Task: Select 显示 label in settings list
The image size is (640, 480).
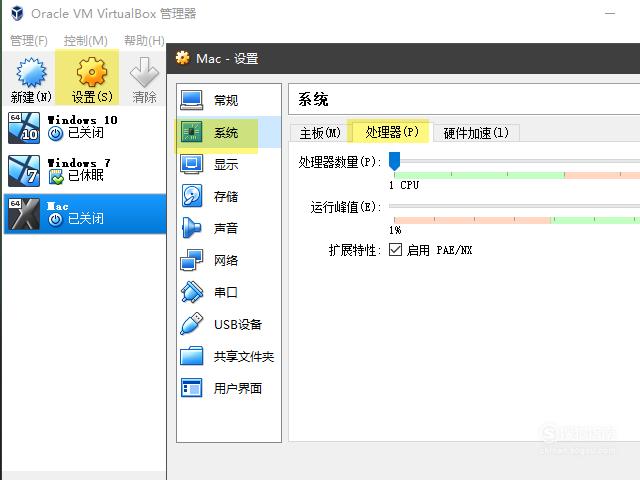Action: click(x=226, y=164)
